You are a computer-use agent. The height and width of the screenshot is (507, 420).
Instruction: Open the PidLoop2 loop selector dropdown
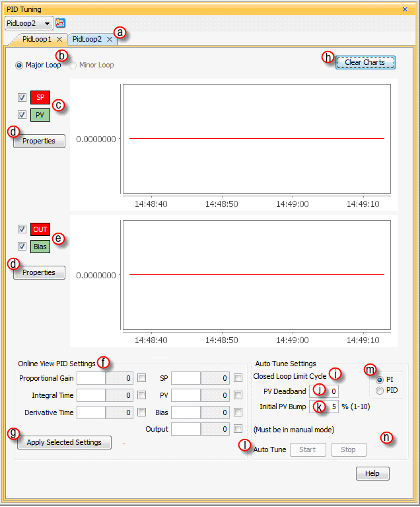click(48, 23)
